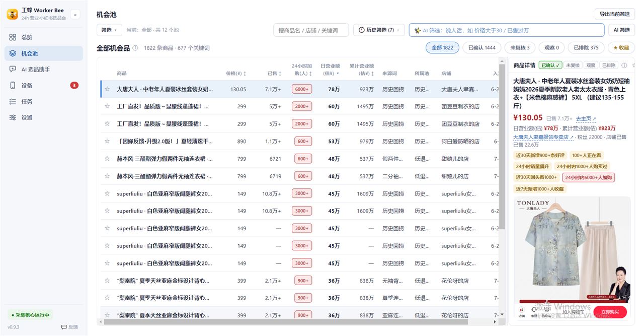Click the 店铺 shop icon under the product image

[522, 311]
